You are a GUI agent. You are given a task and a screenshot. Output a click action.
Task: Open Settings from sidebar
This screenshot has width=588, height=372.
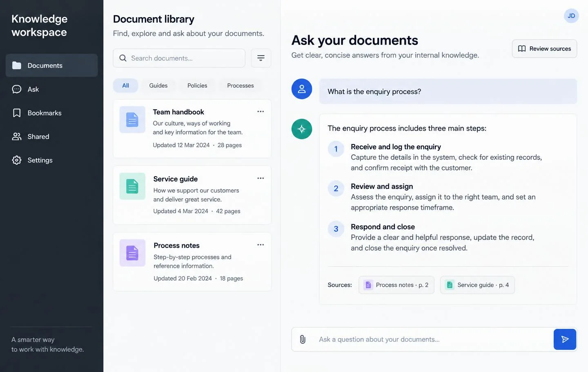(51, 160)
